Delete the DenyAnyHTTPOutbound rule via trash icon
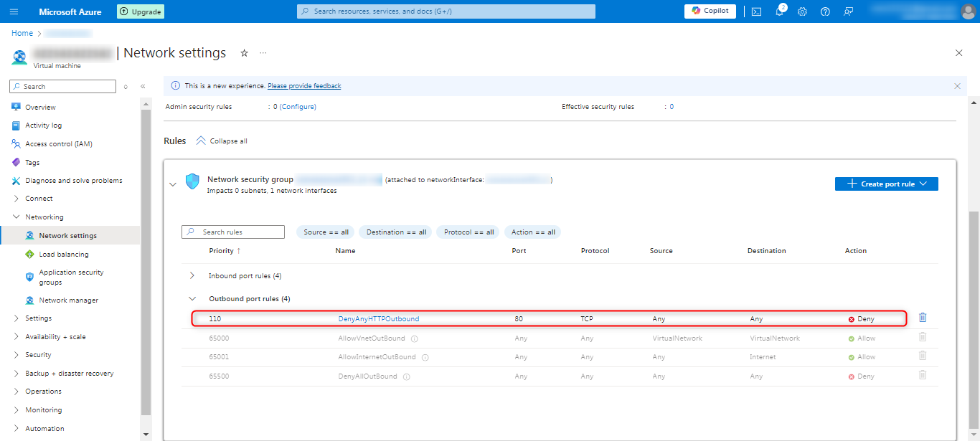The width and height of the screenshot is (980, 441). 923,318
